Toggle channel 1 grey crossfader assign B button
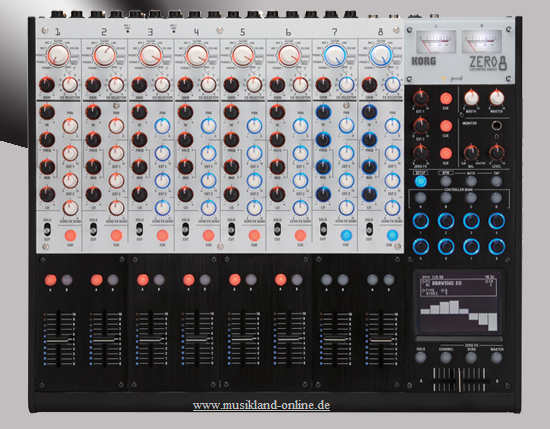Viewport: 550px width, 429px height. (67, 280)
